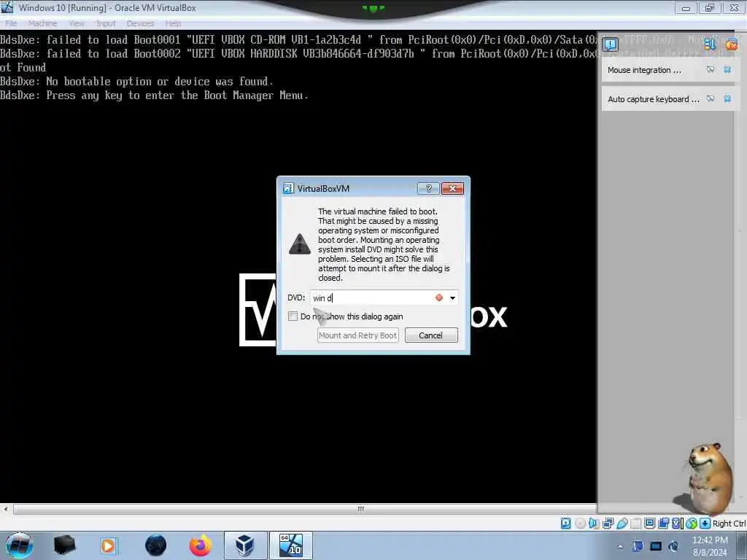Click the network adapters status icon
The width and height of the screenshot is (747, 560).
coord(608,524)
